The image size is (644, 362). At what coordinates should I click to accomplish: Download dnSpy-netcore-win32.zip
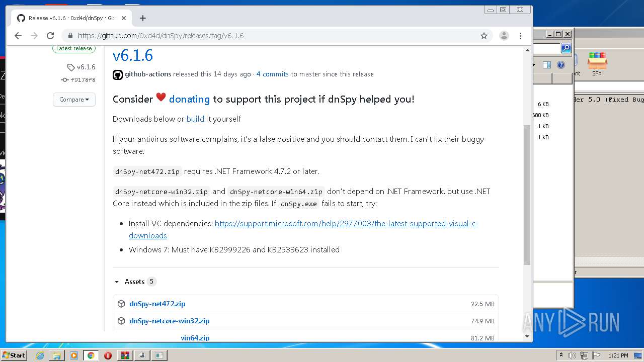(170, 321)
